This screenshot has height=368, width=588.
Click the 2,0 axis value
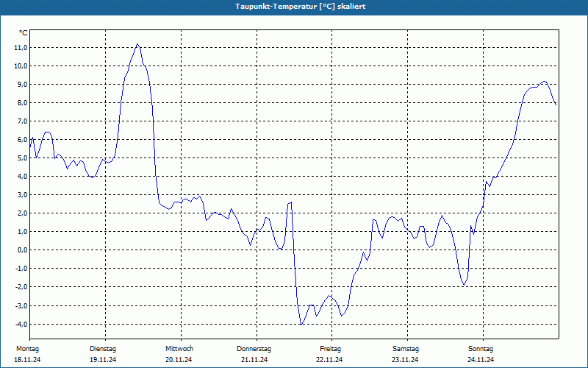(x=22, y=213)
